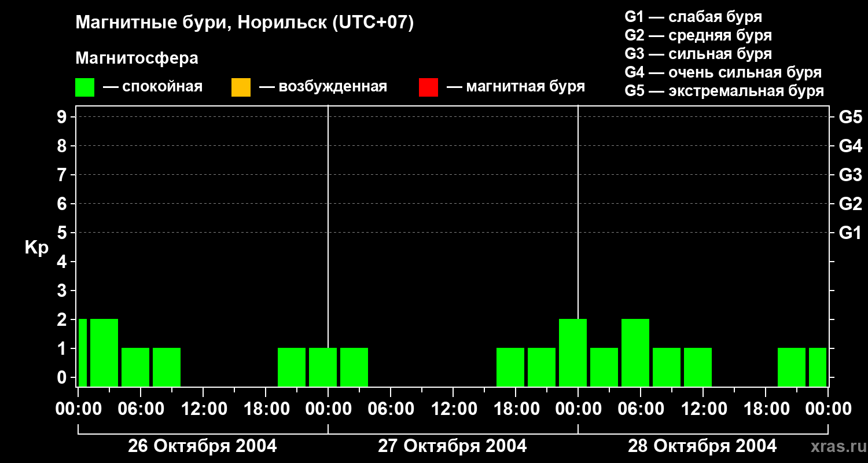The height and width of the screenshot is (463, 868).
Task: Click the G3 label on right axis
Action: click(850, 175)
